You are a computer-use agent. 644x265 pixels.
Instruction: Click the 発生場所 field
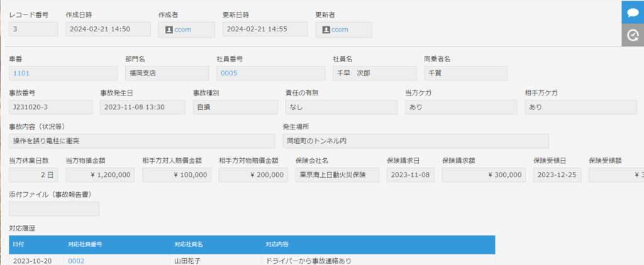point(415,141)
